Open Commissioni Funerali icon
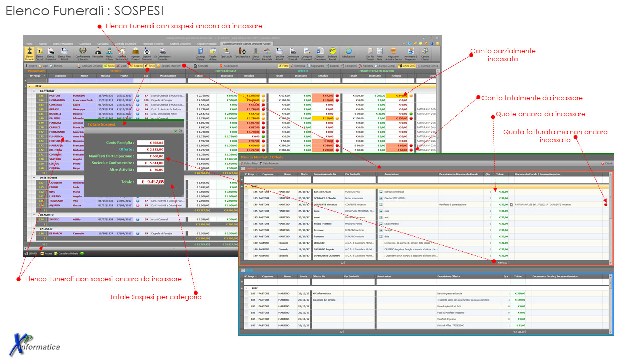The width and height of the screenshot is (644, 362). [x=293, y=54]
